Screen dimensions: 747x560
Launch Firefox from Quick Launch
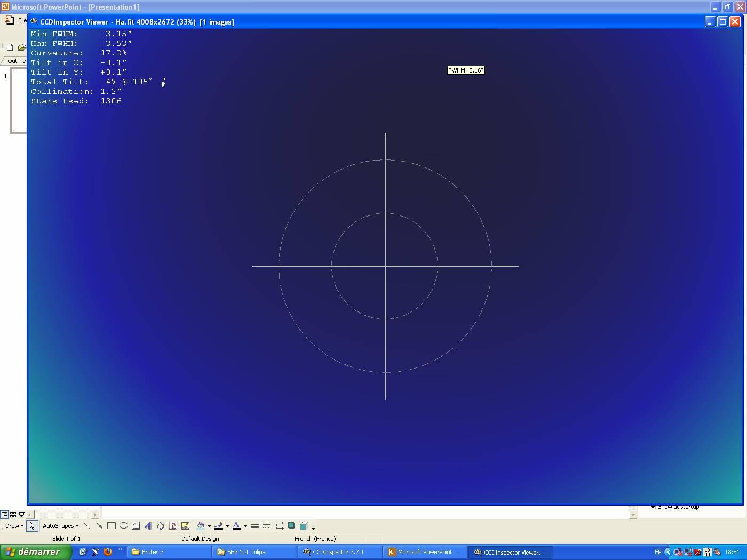[x=108, y=552]
